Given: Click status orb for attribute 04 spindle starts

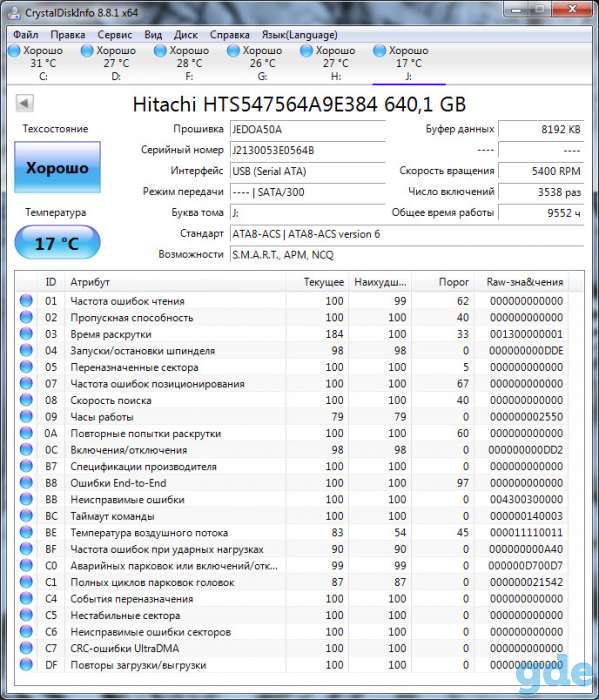Looking at the screenshot, I should pos(26,350).
